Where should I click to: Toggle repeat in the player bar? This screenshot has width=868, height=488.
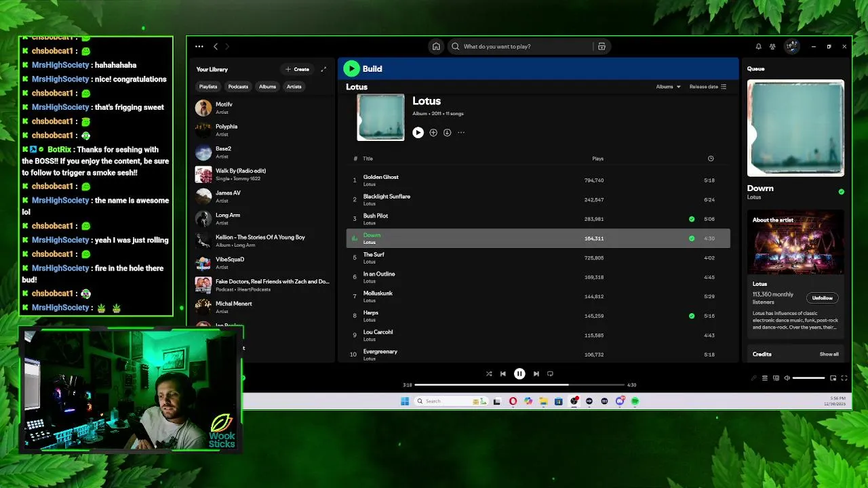click(550, 373)
